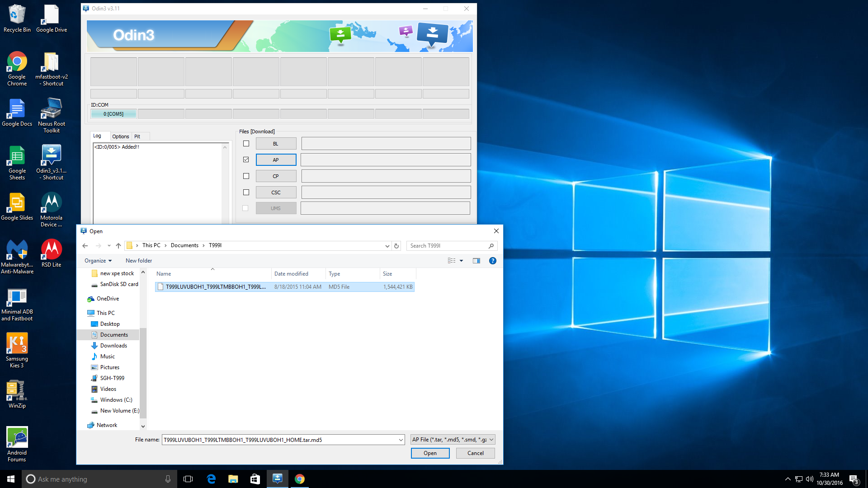The height and width of the screenshot is (488, 868).
Task: Expand the file browser navigation dropdown
Action: tap(387, 245)
